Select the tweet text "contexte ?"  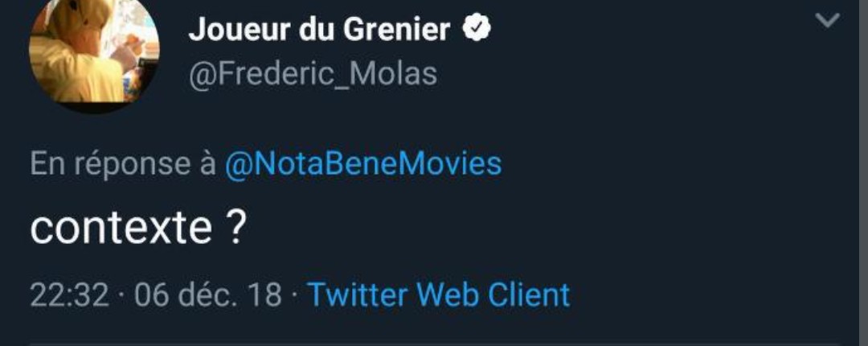tap(137, 229)
